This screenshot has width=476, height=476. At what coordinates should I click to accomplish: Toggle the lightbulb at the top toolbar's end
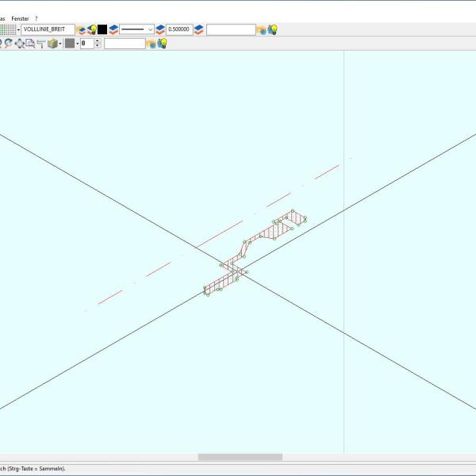(272, 30)
